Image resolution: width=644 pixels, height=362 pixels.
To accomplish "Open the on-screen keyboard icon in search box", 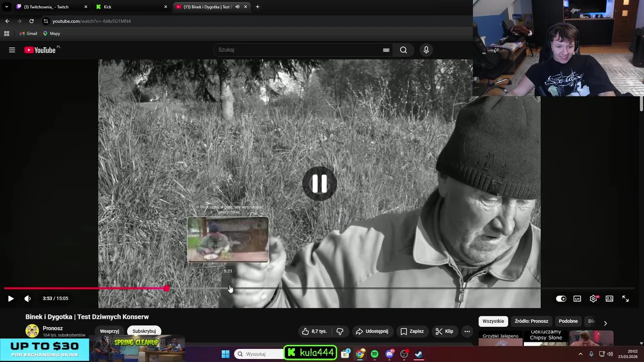I will click(x=386, y=50).
